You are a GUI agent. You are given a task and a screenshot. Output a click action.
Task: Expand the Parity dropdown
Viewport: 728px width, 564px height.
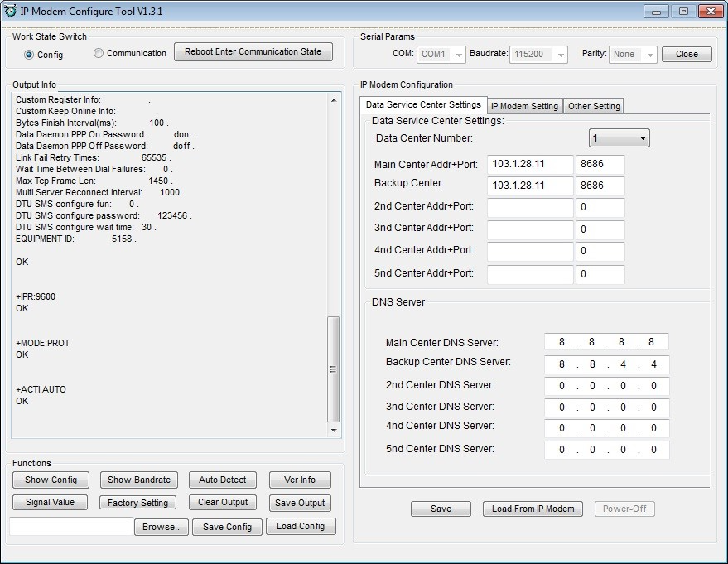point(634,55)
